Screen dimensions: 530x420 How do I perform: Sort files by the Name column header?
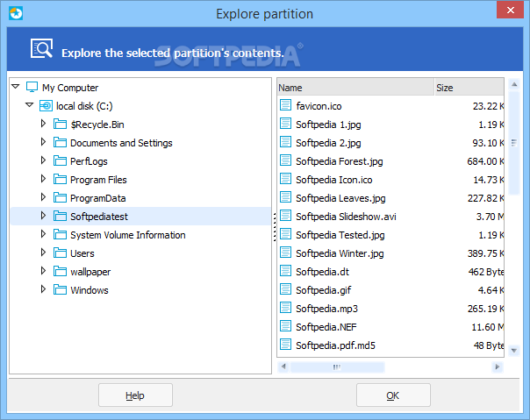[355, 88]
